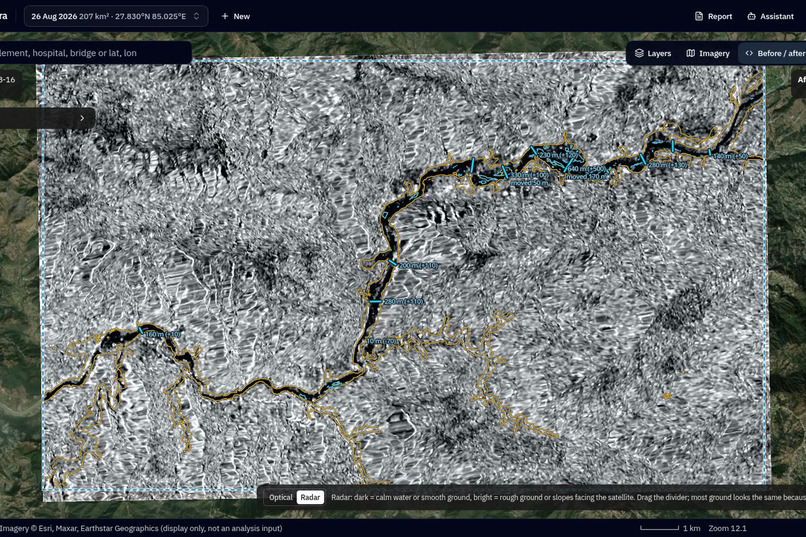Open the Layers panel
806x537 pixels.
[x=653, y=53]
